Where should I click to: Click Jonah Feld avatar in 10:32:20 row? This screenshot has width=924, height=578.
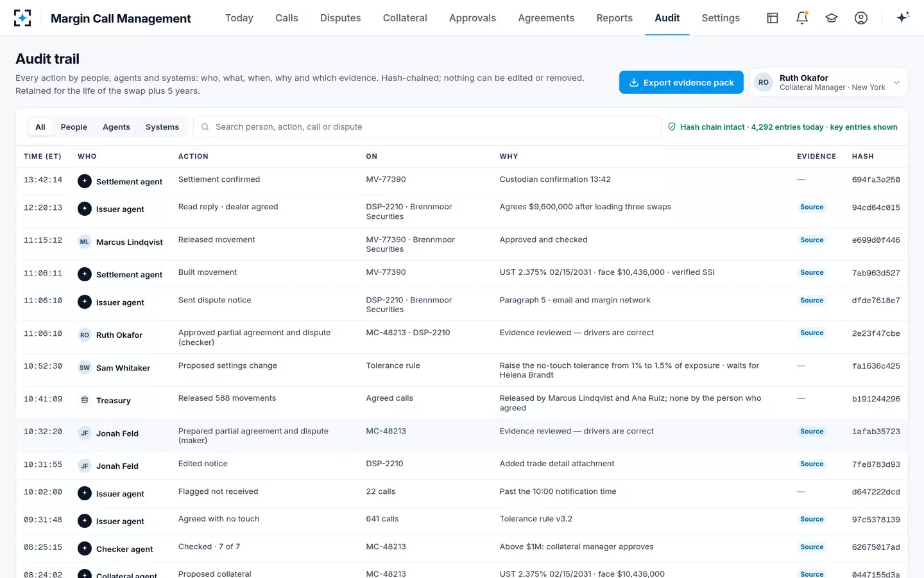pyautogui.click(x=85, y=433)
